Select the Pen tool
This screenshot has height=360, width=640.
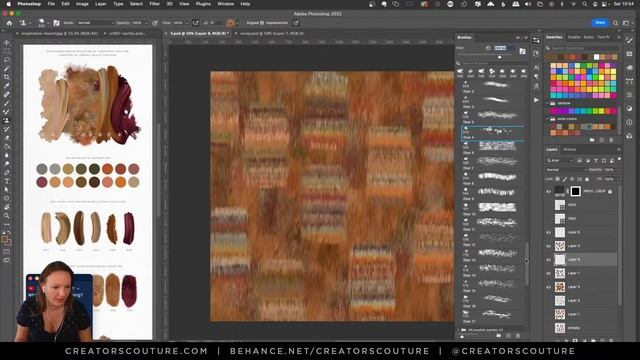(7, 172)
